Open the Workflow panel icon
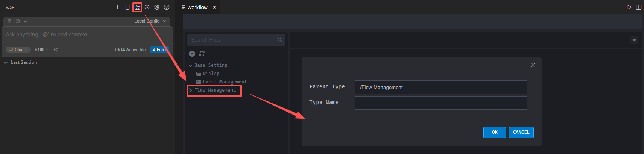644x154 pixels. tap(137, 7)
